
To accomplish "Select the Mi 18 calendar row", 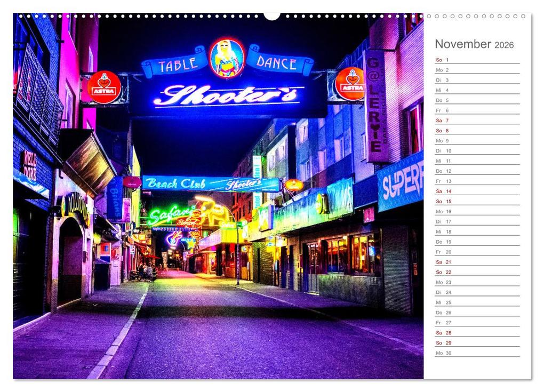I will [x=477, y=231].
